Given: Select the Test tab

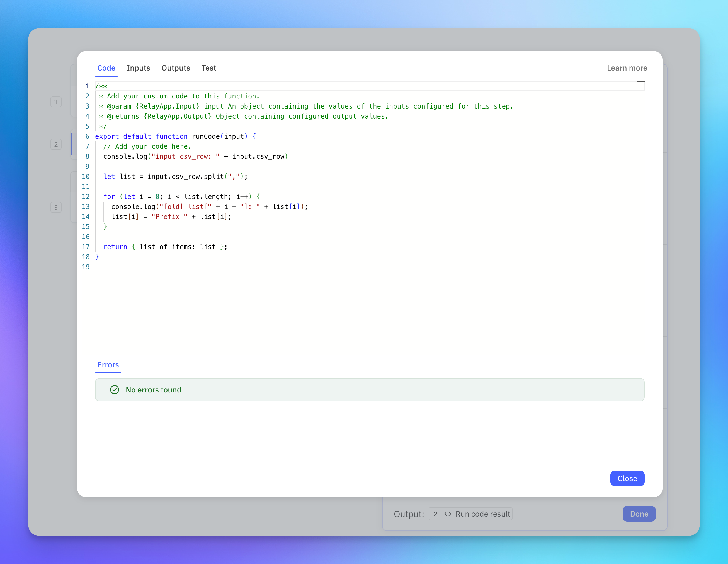Looking at the screenshot, I should [x=209, y=68].
